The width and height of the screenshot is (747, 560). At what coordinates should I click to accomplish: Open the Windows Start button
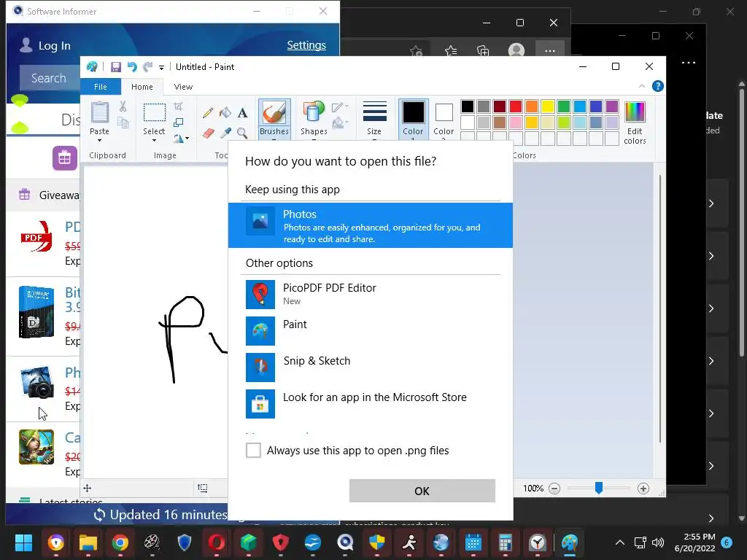(x=23, y=542)
